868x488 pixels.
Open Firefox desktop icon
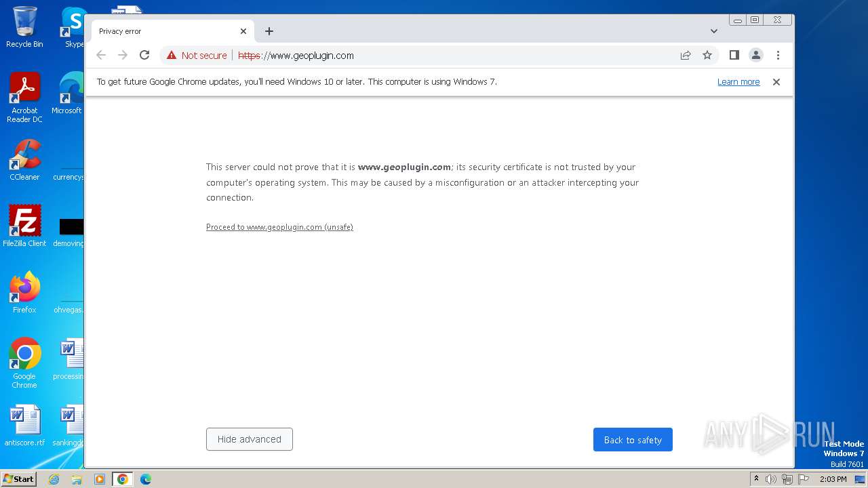pos(24,292)
